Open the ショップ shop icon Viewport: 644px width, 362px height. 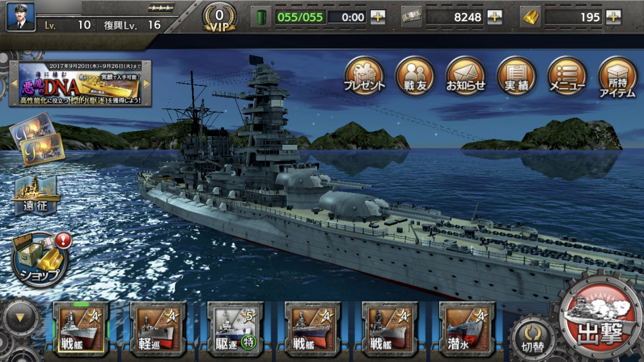[40, 259]
